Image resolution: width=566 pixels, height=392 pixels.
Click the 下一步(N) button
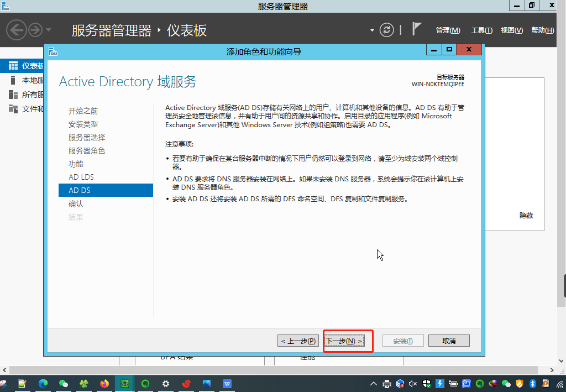344,341
